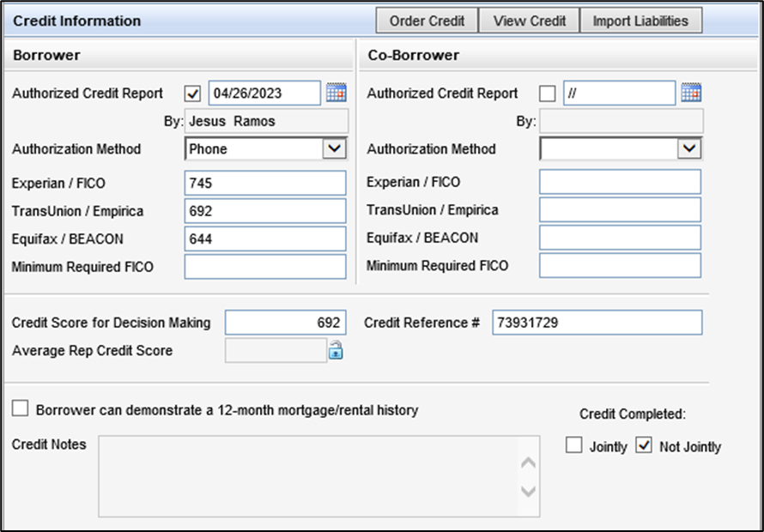The image size is (764, 532).
Task: Click Borrower TransUnion / Empirica field
Action: pos(264,210)
